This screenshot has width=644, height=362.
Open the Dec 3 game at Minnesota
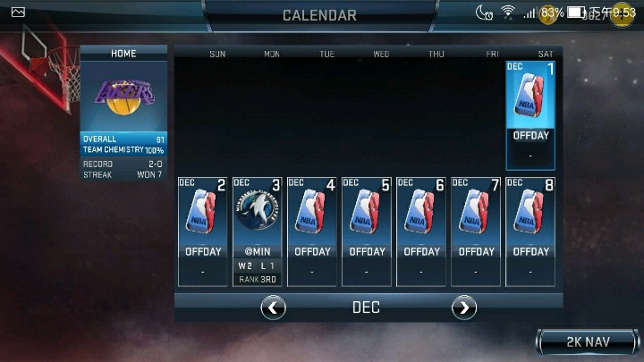coord(257,232)
